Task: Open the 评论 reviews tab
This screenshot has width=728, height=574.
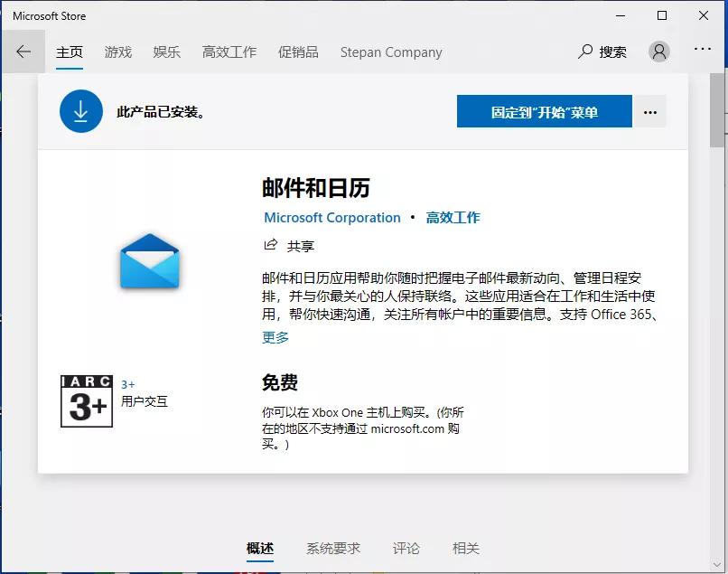Action: 406,548
